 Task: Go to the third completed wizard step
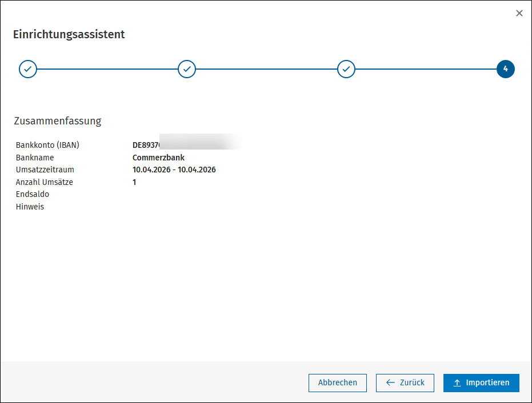(x=346, y=69)
